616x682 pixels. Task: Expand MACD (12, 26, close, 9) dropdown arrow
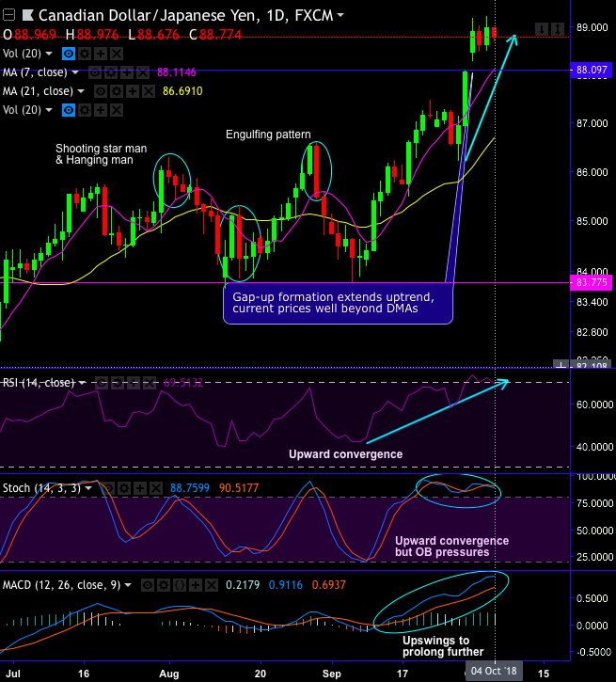tap(128, 585)
